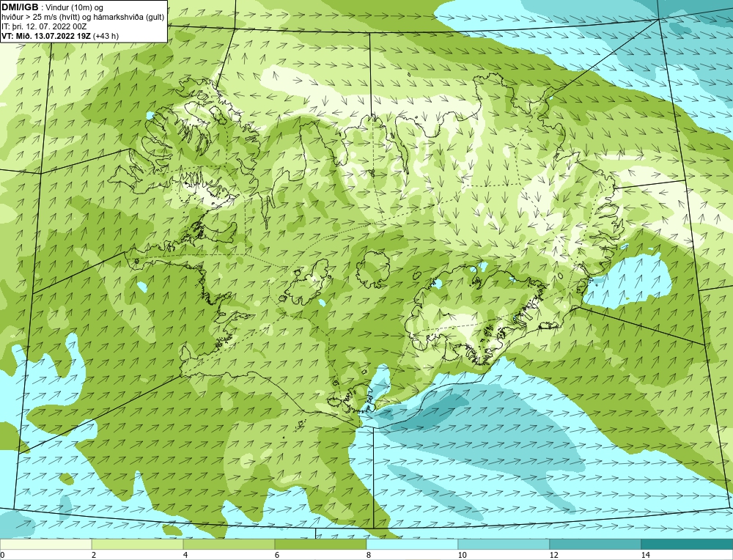Click the 6–8 m/s dark green legend swatch
733x560 pixels.
321,544
